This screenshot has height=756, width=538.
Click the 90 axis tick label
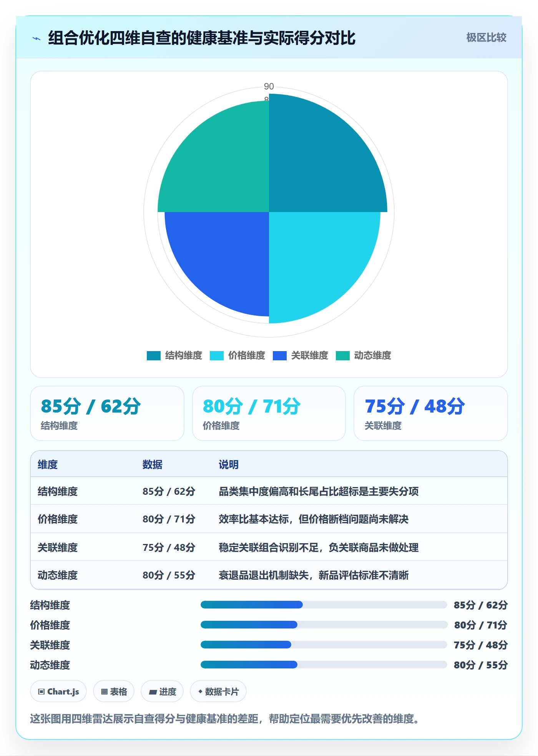tap(269, 86)
